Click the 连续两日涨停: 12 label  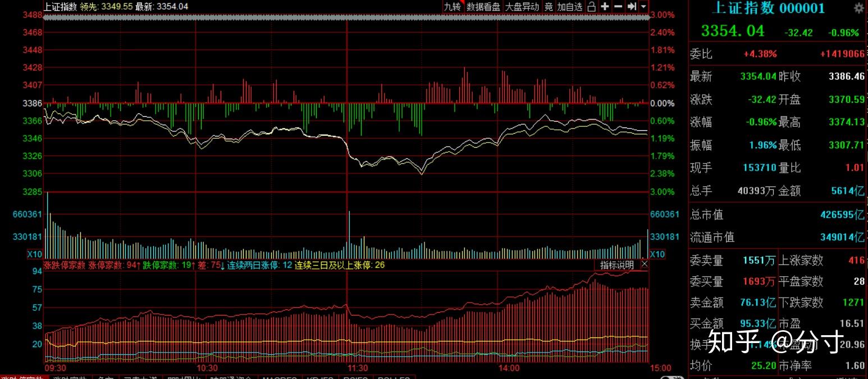[259, 264]
